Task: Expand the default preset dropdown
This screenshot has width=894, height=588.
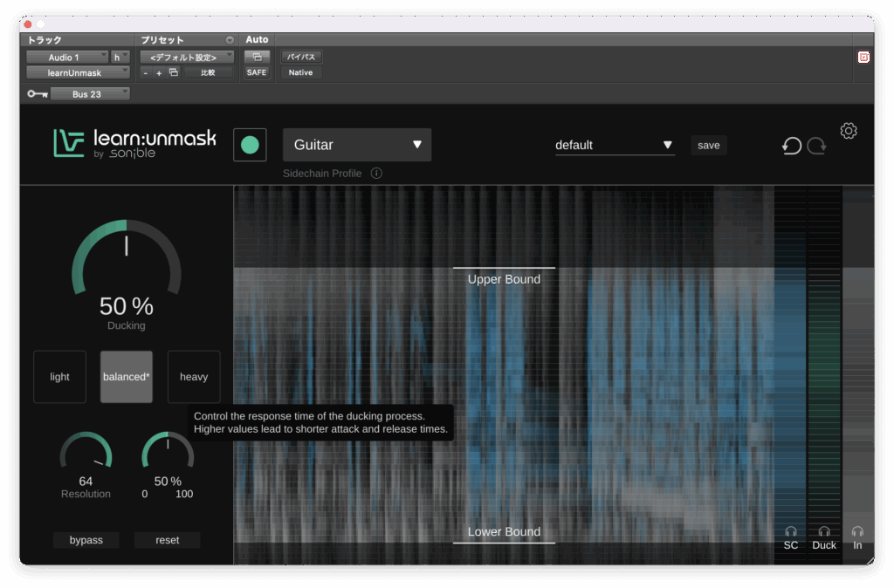Action: (615, 146)
